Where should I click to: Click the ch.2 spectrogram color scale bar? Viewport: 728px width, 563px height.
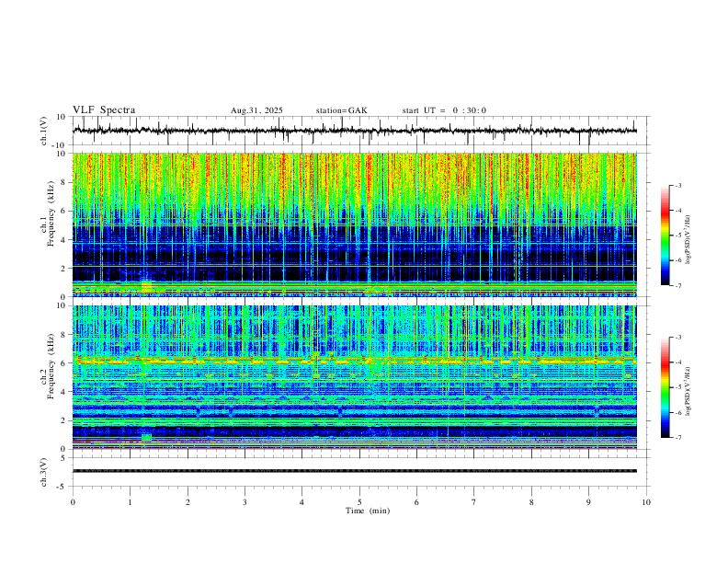[665, 387]
